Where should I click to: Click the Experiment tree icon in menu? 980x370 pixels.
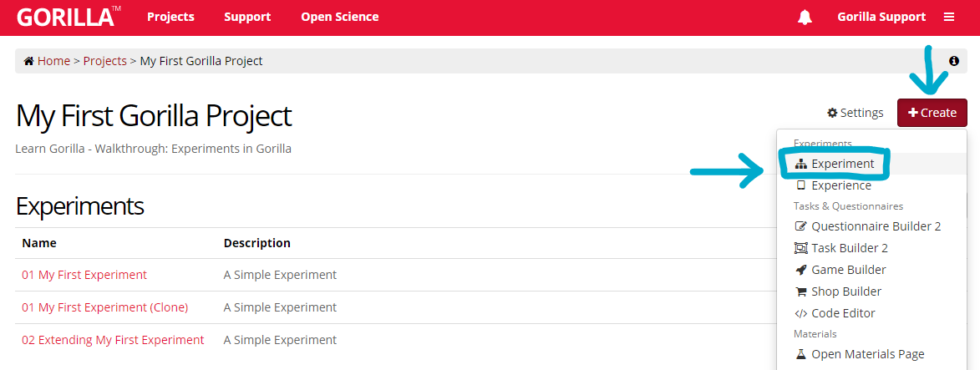(800, 164)
